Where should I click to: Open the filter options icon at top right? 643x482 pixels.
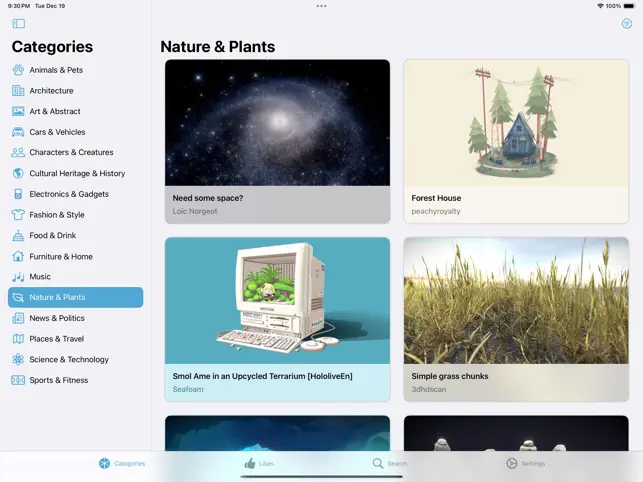click(x=627, y=24)
